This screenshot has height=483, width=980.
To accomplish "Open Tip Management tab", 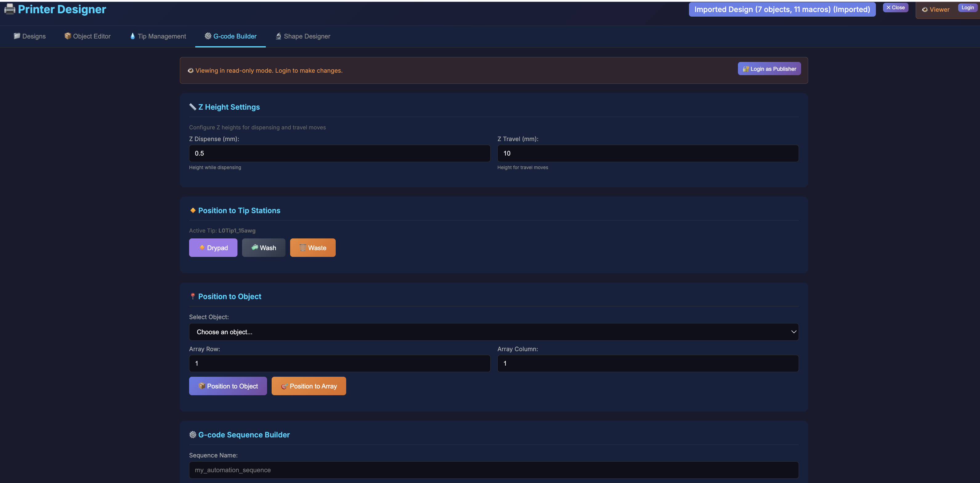I will pos(158,36).
